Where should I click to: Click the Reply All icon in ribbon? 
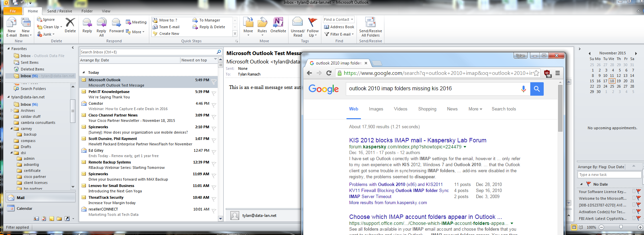click(101, 27)
